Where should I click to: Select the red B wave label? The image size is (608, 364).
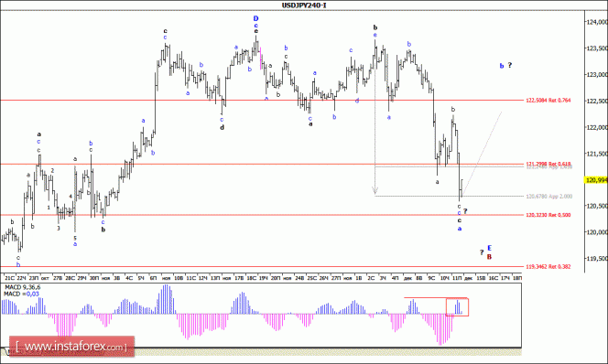[489, 257]
